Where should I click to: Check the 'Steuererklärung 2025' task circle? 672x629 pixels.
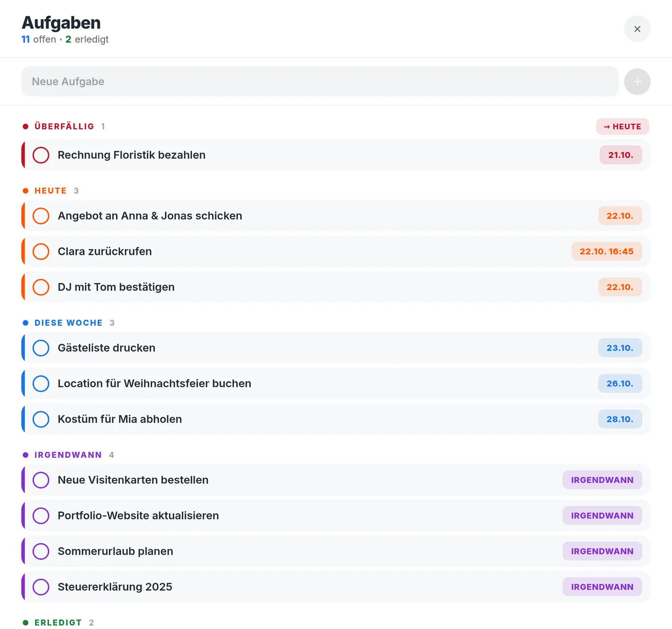click(41, 587)
